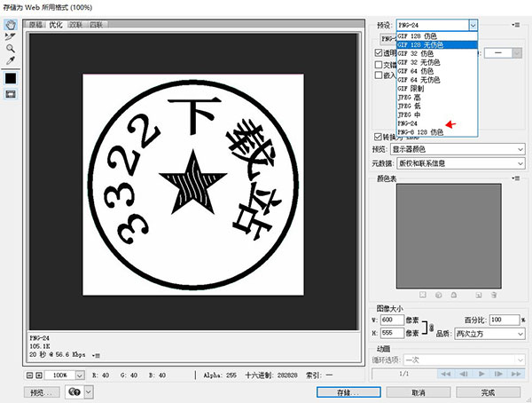Choose GIF 128 仿色 preset
Viewport: 532px width, 403px height.
point(437,36)
